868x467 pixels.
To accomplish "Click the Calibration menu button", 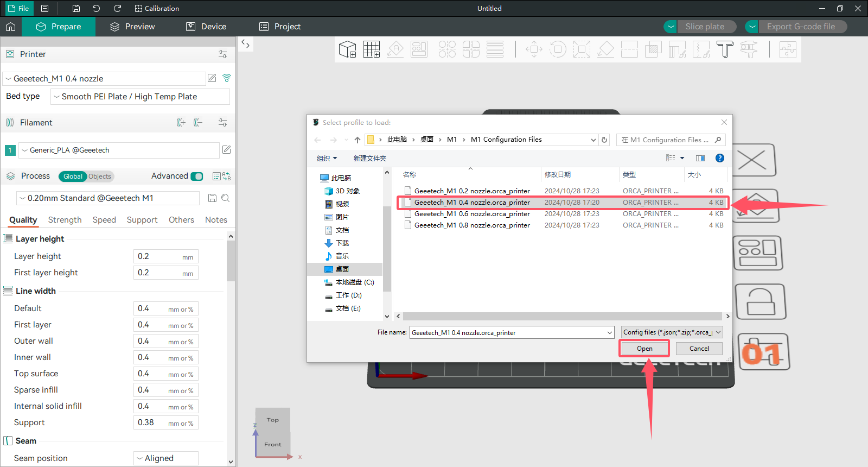I will click(x=157, y=8).
